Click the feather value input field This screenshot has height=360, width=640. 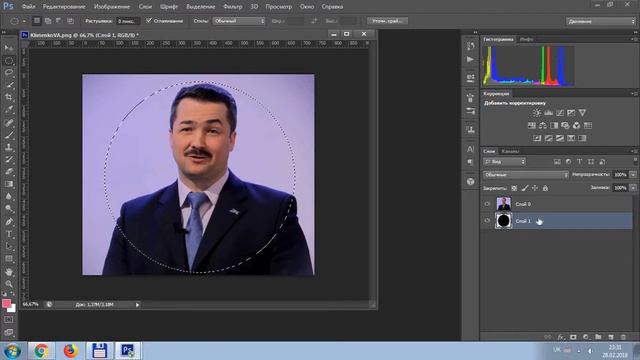[128, 21]
